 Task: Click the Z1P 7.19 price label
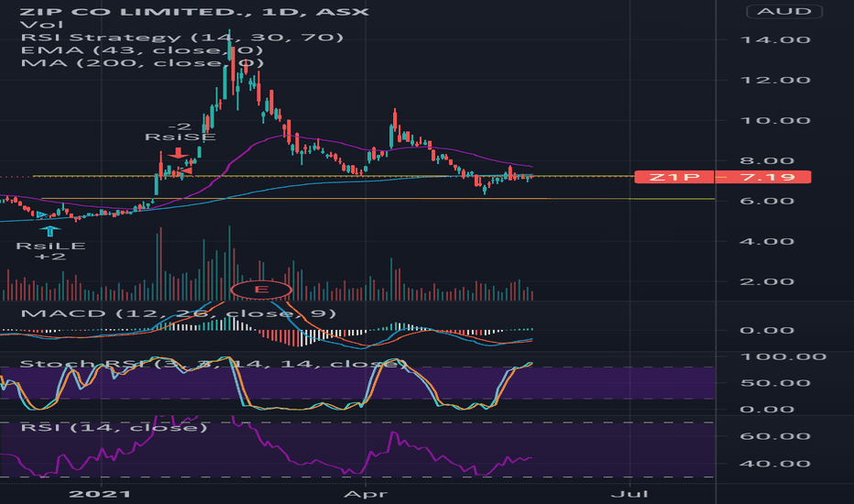pos(723,177)
